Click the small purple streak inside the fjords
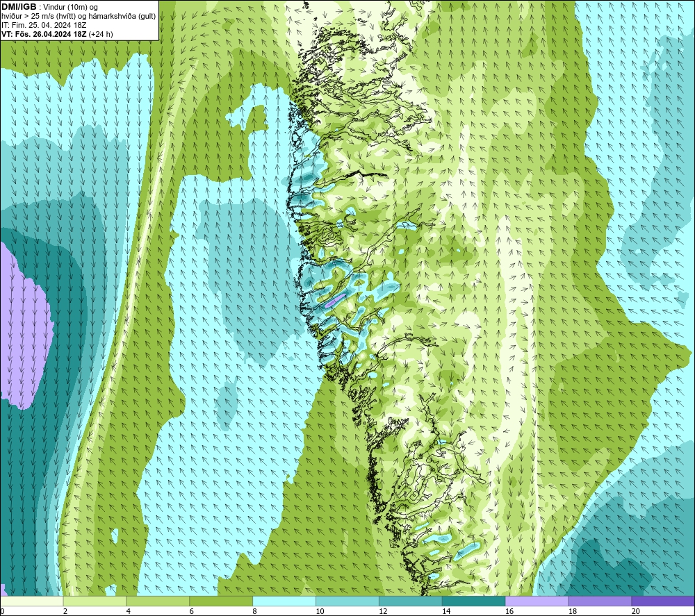This screenshot has height=616, width=695. tap(336, 301)
